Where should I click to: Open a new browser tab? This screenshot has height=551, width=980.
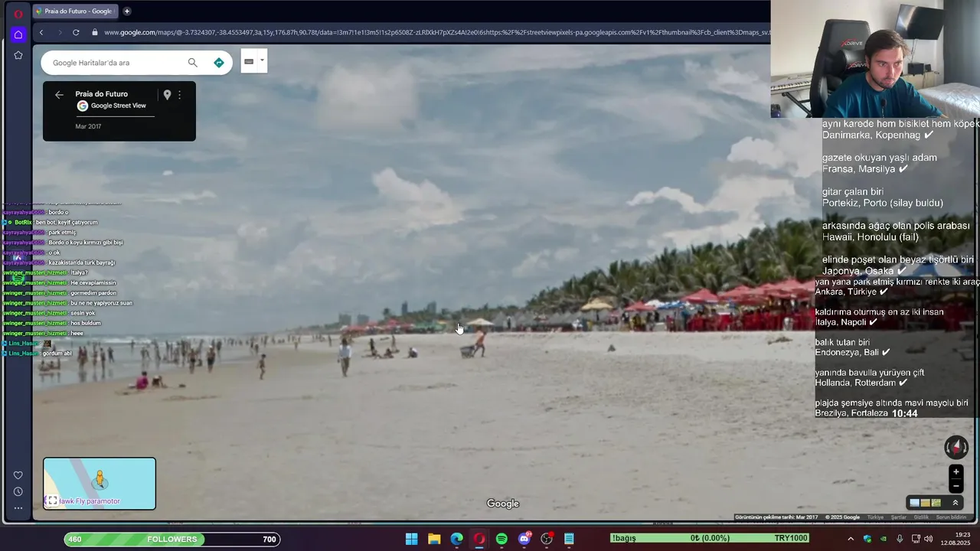coord(127,11)
